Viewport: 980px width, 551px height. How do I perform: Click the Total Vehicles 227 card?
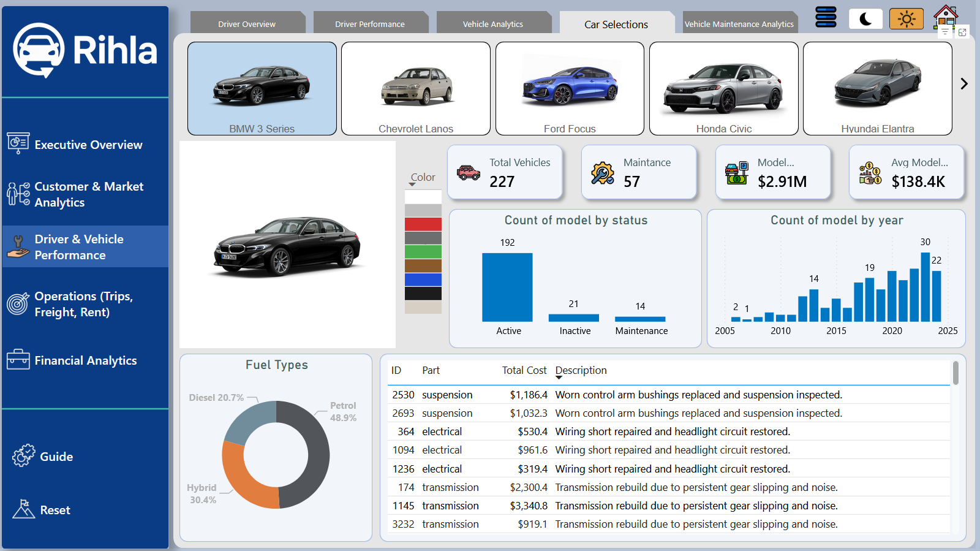pyautogui.click(x=505, y=172)
